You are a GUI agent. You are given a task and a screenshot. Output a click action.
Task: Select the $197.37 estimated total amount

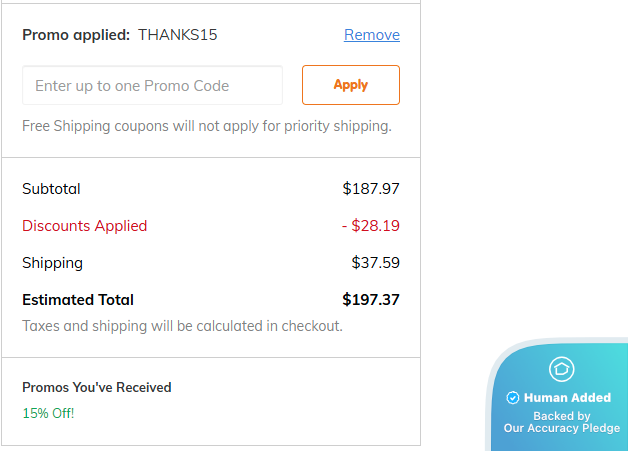tap(371, 300)
